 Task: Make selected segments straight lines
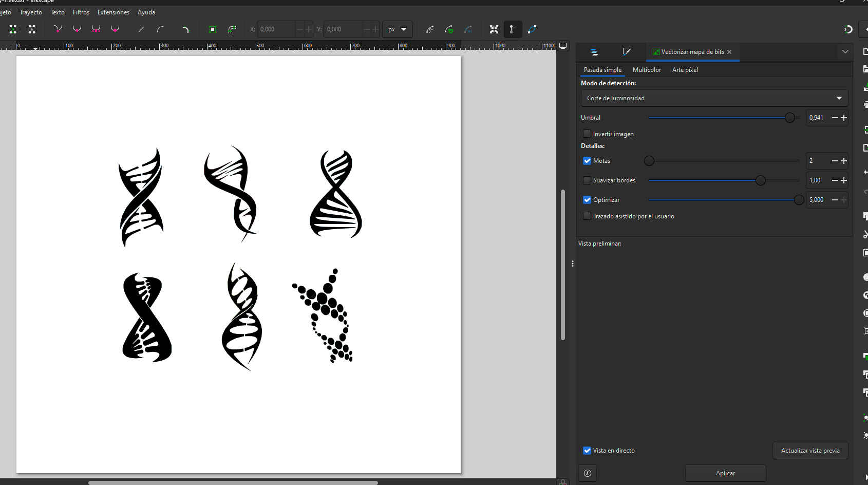click(x=141, y=29)
